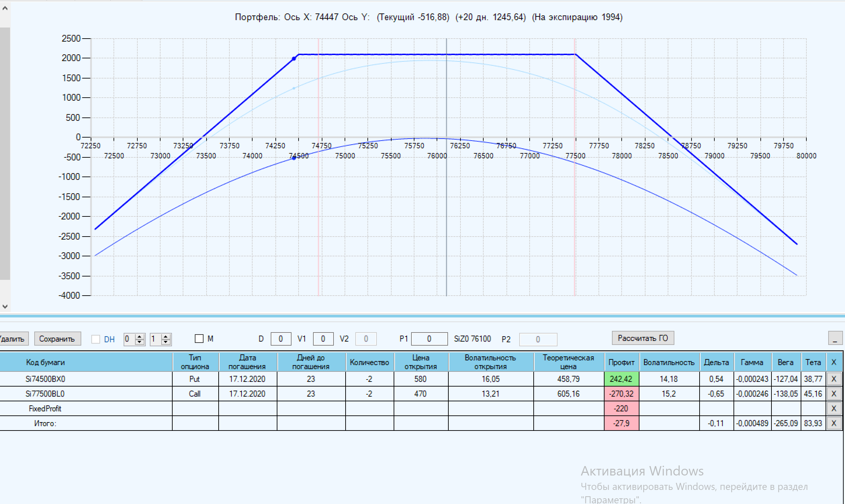The image size is (845, 504).
Task: Remove the Si74500BX0 put row
Action: pos(834,379)
